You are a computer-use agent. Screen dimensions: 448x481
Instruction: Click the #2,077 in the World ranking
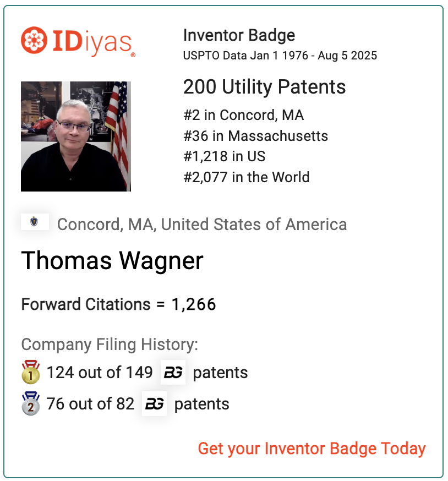coord(247,177)
